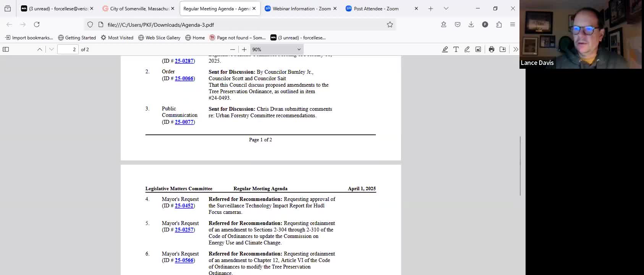Go to next page arrow
644x275 pixels.
point(52,49)
